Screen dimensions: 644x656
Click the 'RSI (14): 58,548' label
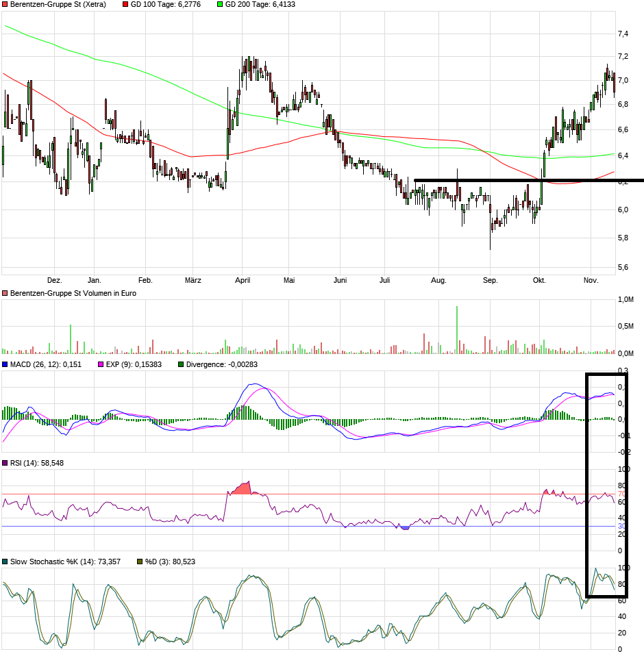pyautogui.click(x=37, y=463)
